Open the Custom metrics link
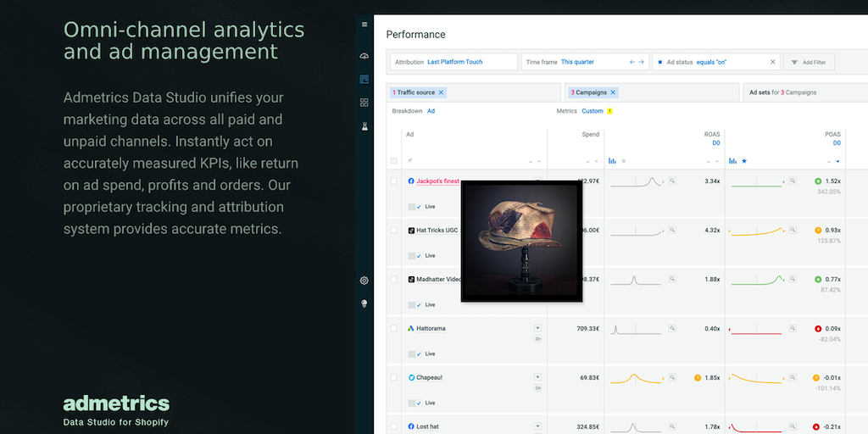The width and height of the screenshot is (868, 434). (x=592, y=111)
